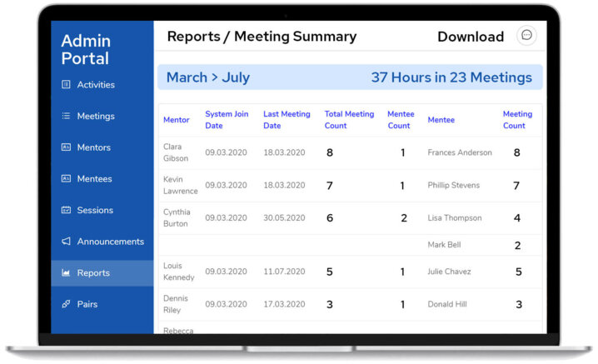
Task: Click the Admin Portal title
Action: click(86, 50)
